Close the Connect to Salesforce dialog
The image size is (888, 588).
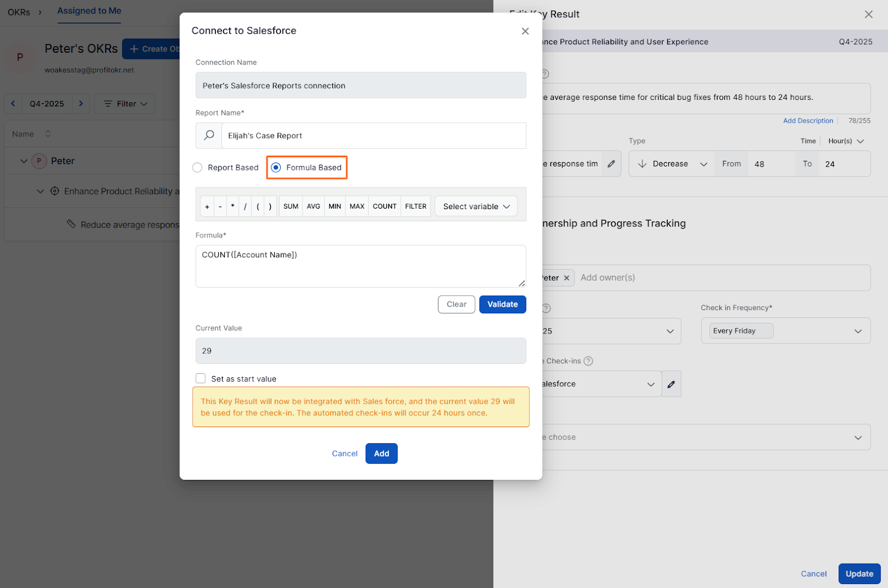(525, 31)
